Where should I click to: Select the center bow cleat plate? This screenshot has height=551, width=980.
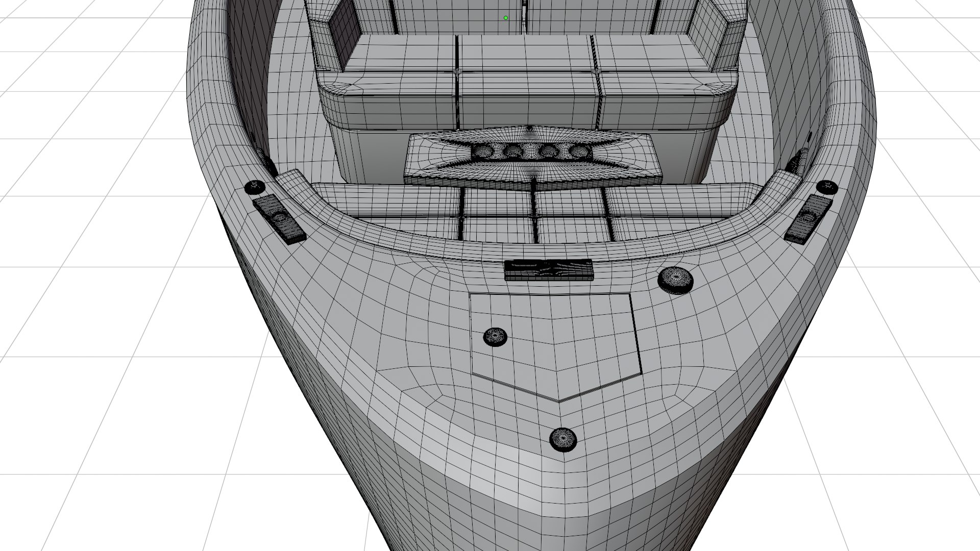549,270
